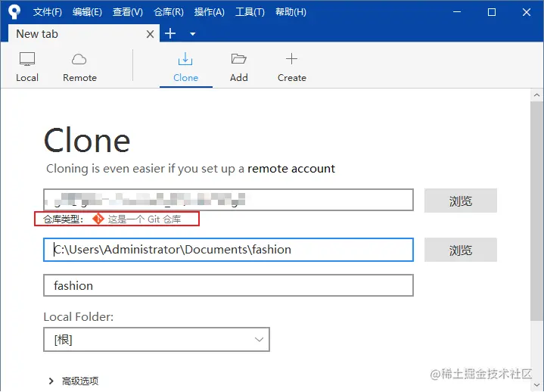Viewport: 544px width, 392px height.
Task: Close the New tab
Action: (x=150, y=34)
